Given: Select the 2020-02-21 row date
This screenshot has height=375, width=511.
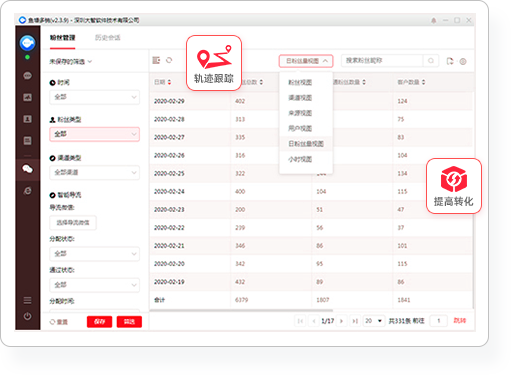Looking at the screenshot, I should 169,246.
